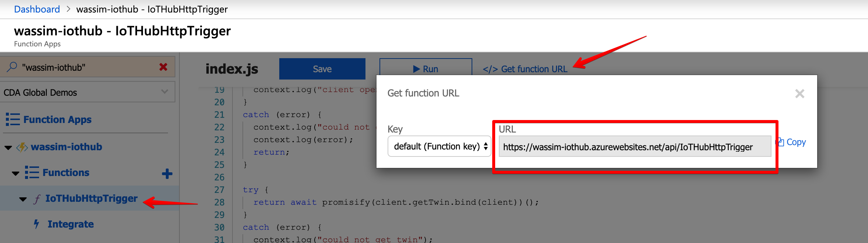Screen dimensions: 868x243
Task: Click the 'try {' line 27
Action: pyautogui.click(x=256, y=190)
